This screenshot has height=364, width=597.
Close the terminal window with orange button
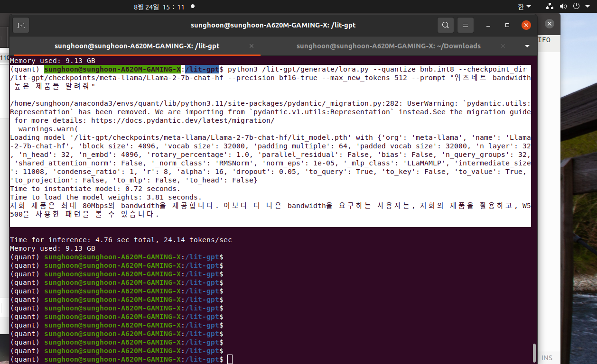pyautogui.click(x=526, y=25)
